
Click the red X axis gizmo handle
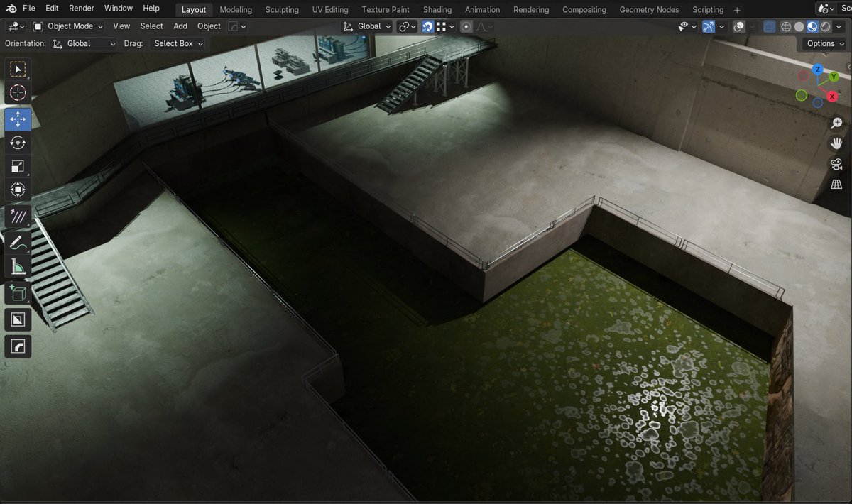832,97
